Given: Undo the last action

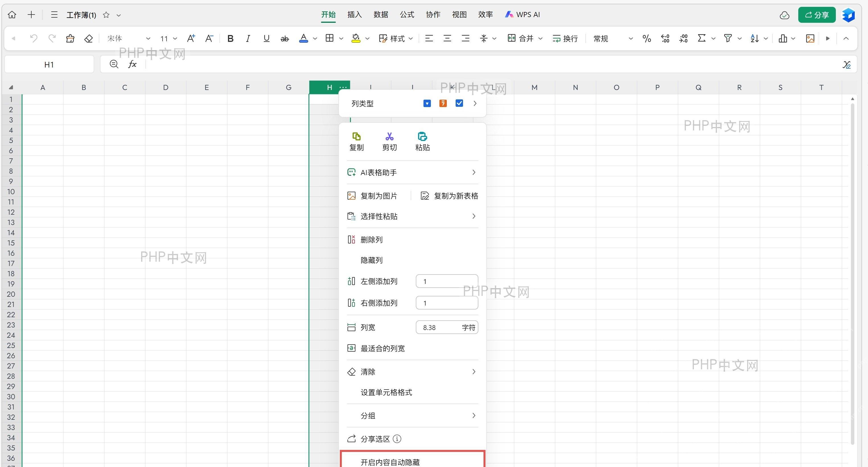Looking at the screenshot, I should tap(33, 38).
